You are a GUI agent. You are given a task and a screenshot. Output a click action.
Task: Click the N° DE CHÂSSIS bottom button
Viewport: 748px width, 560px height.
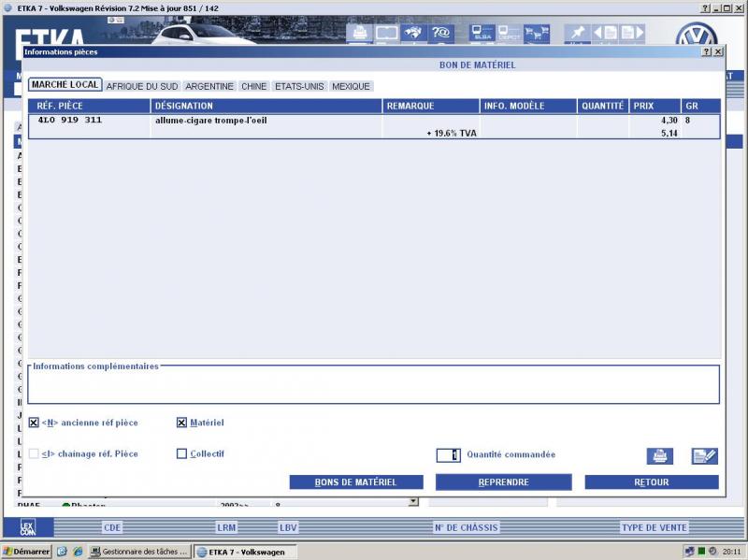coord(466,527)
